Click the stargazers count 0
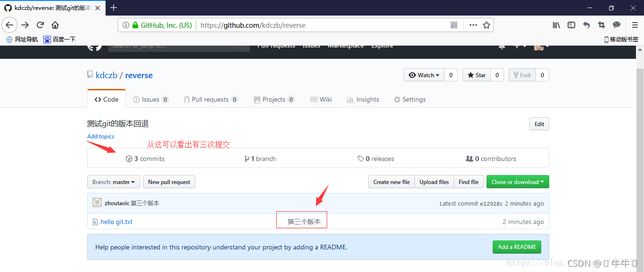The image size is (644, 272). pyautogui.click(x=497, y=75)
